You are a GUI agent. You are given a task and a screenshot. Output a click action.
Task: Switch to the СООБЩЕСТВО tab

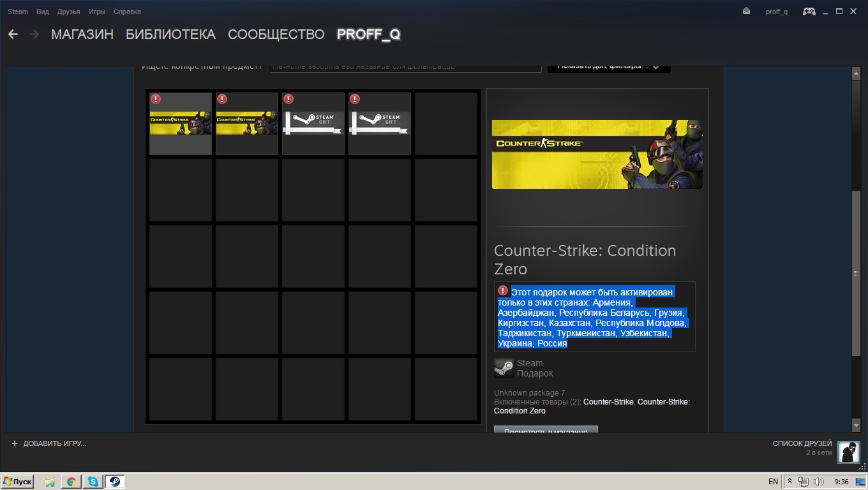click(276, 34)
